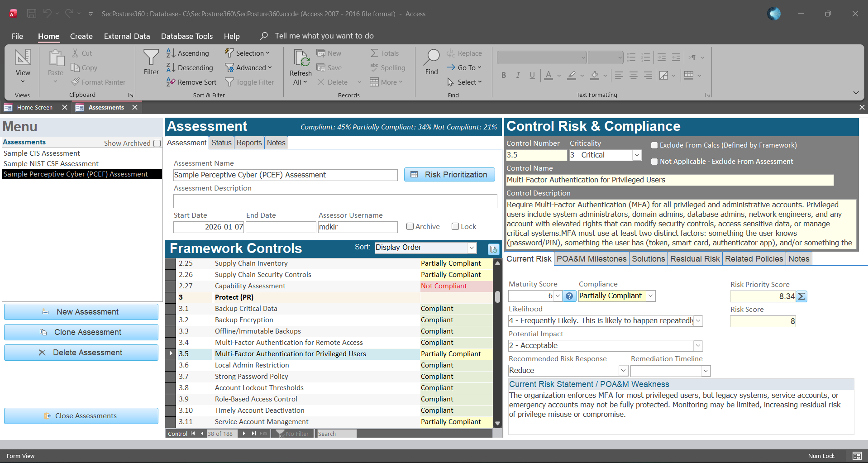Open the Criticality dropdown
This screenshot has height=463, width=868.
[637, 155]
